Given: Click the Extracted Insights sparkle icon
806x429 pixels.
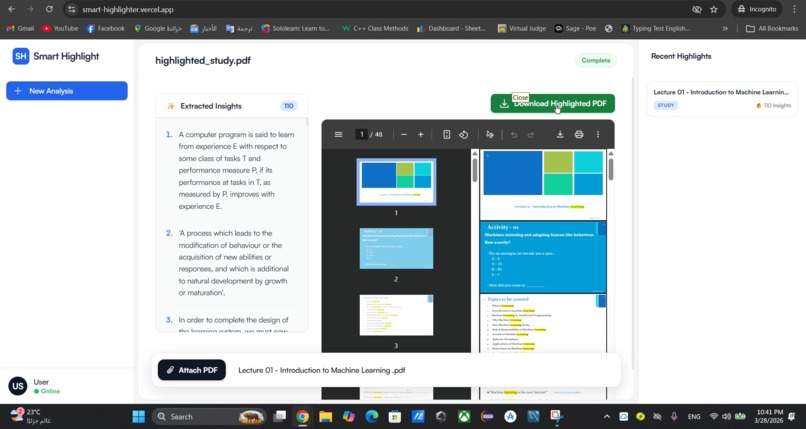Looking at the screenshot, I should tap(171, 106).
